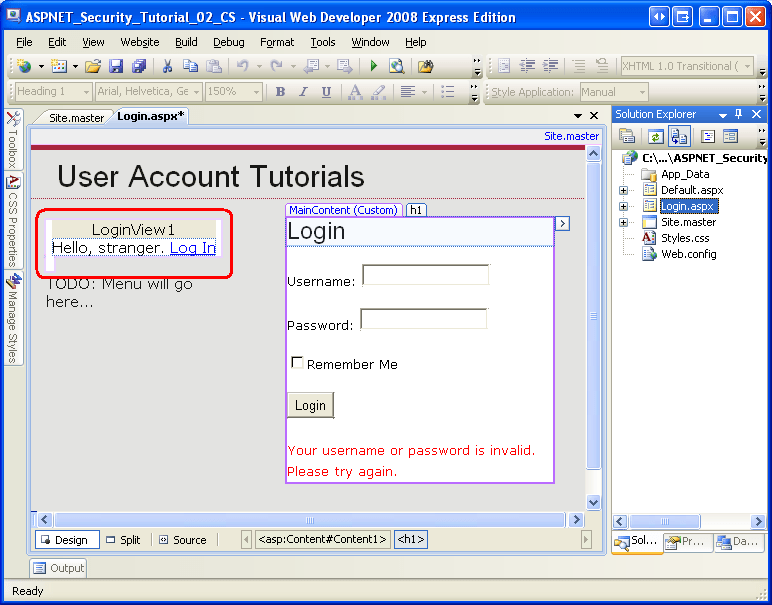Click the Site.master link above the design surface
Image resolution: width=772 pixels, height=605 pixels.
tap(571, 136)
